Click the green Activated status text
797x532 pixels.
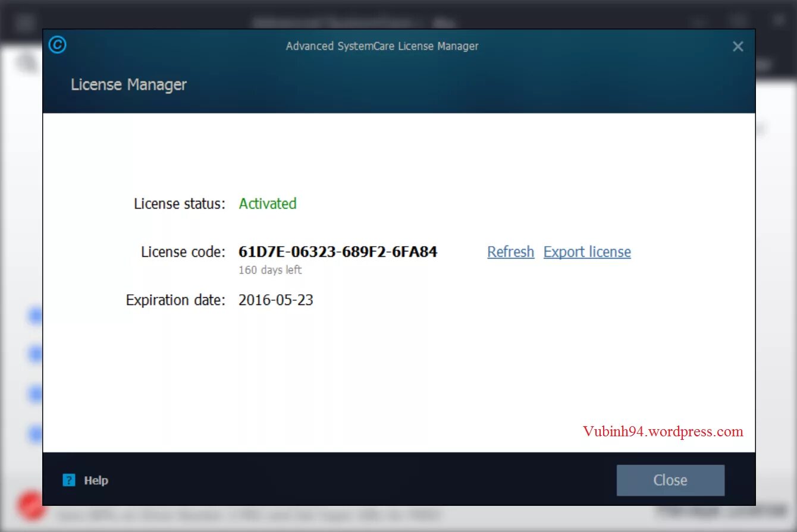tap(268, 203)
